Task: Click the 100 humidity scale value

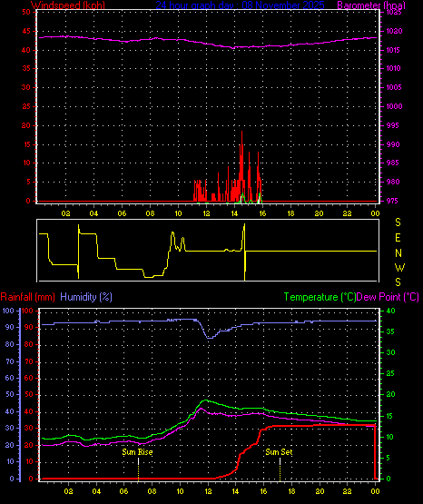Action: click(8, 311)
